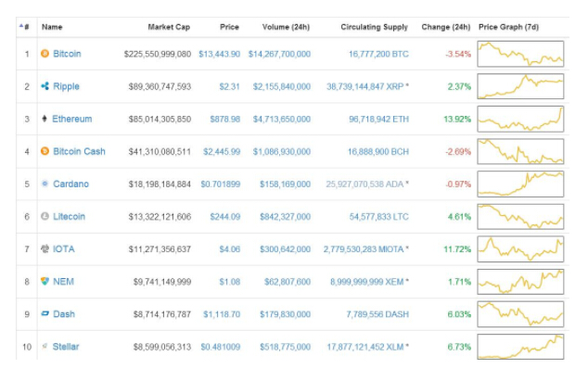Click the Bitcoin Cash coin icon
Image resolution: width=588 pixels, height=381 pixels.
(x=45, y=151)
